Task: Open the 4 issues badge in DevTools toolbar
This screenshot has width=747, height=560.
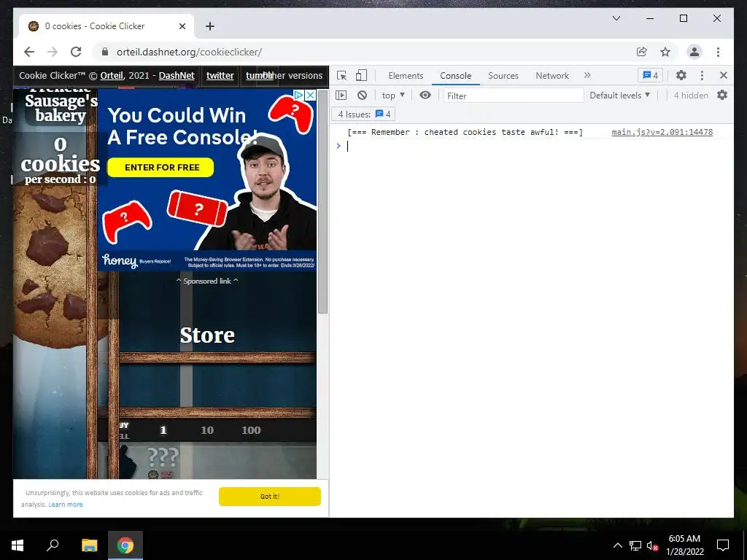Action: 650,75
